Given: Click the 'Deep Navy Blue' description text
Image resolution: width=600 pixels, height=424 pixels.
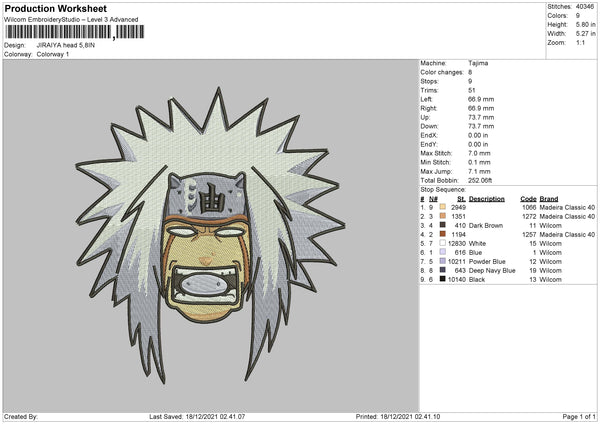Looking at the screenshot, I should (x=492, y=271).
